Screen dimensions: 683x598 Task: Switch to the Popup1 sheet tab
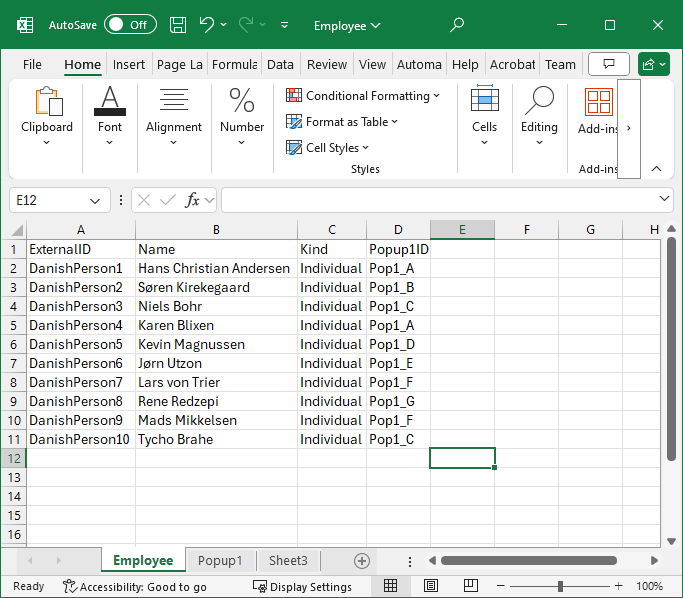tap(220, 561)
